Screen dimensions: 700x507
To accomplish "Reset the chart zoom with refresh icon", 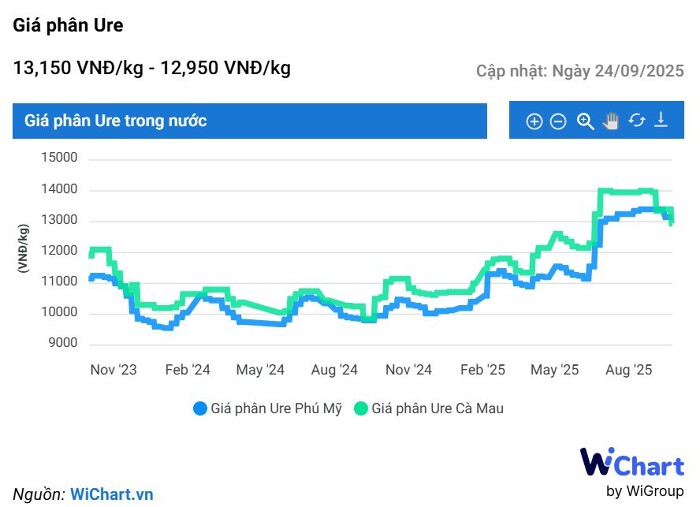I will pos(637,121).
